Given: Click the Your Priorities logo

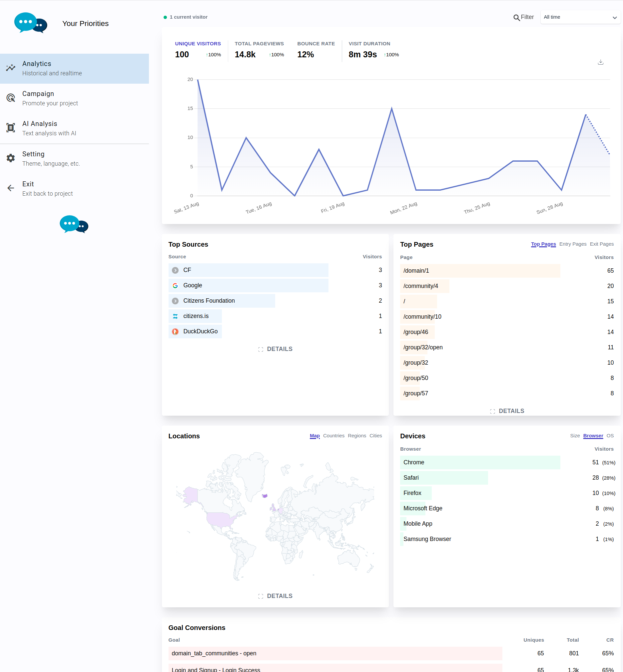Looking at the screenshot, I should [31, 23].
